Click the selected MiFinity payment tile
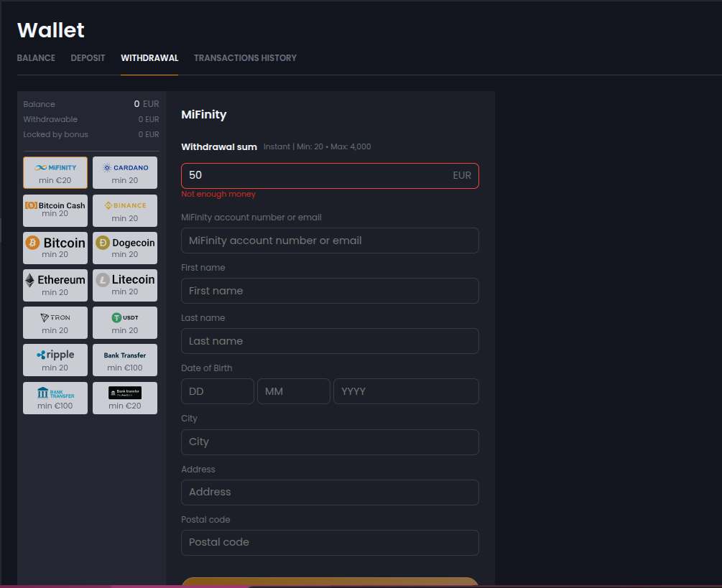This screenshot has width=722, height=588. 55,173
